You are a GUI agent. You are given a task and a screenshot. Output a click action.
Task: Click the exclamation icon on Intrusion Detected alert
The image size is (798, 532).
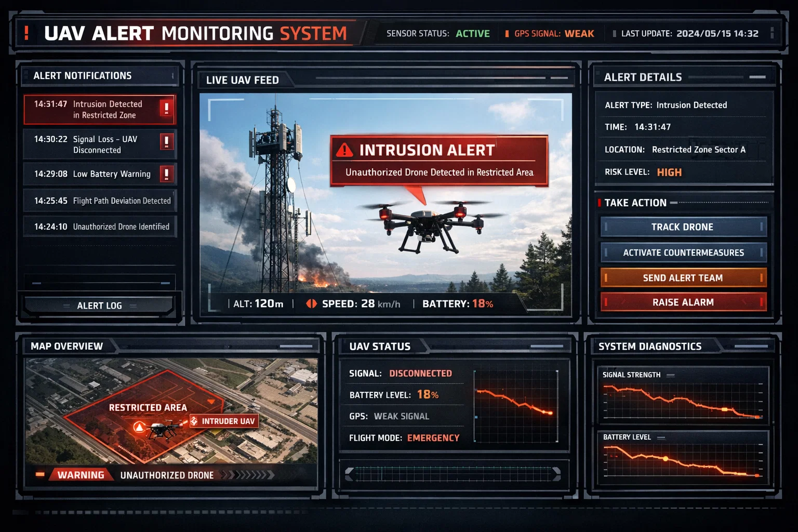click(x=166, y=108)
